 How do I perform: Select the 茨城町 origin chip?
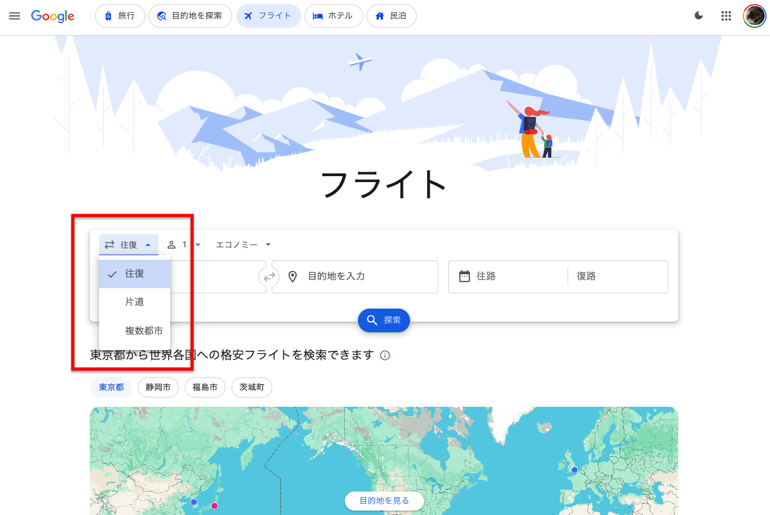[251, 387]
